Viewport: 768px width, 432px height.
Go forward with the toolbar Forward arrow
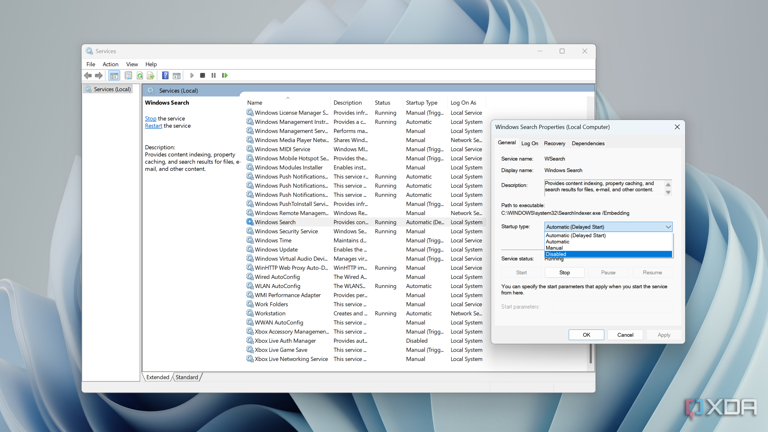[99, 75]
